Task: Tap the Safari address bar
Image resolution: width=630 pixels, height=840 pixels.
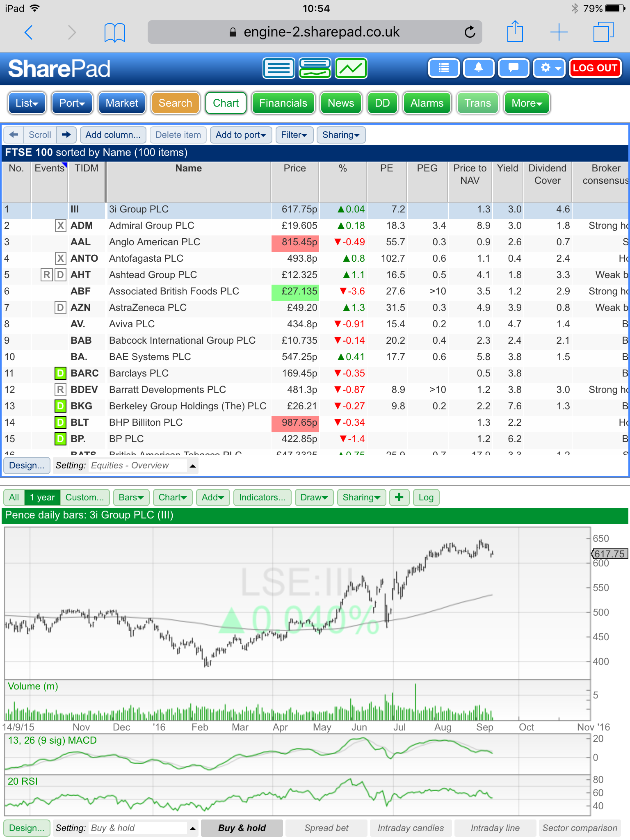Action: click(315, 32)
